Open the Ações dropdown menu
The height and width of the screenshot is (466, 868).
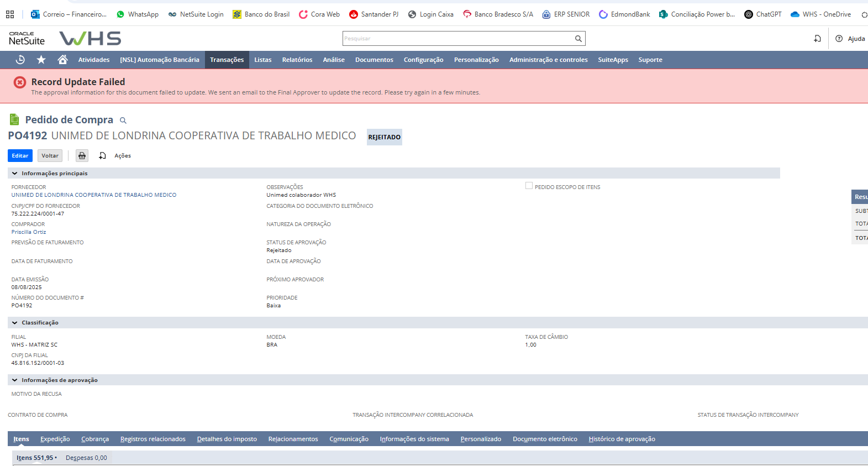[122, 156]
